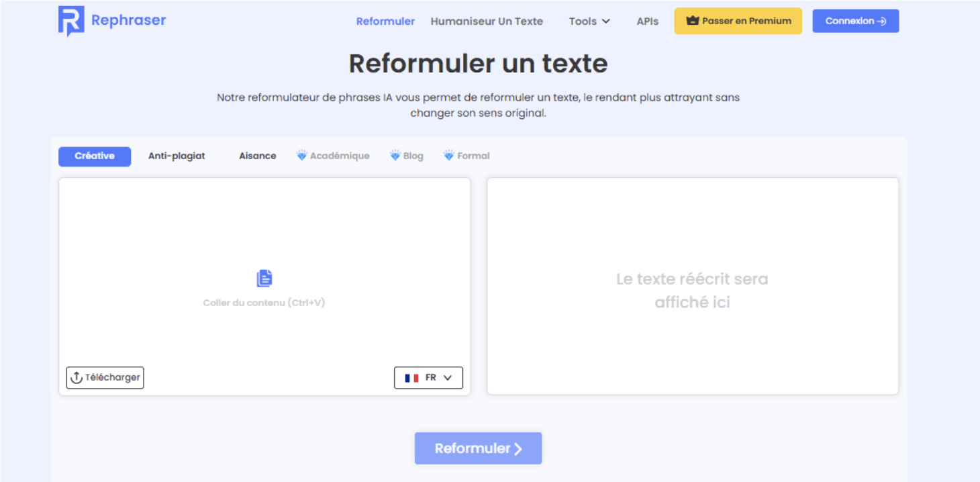980x482 pixels.
Task: Switch to the Anti-plagiat tab
Action: pos(177,156)
